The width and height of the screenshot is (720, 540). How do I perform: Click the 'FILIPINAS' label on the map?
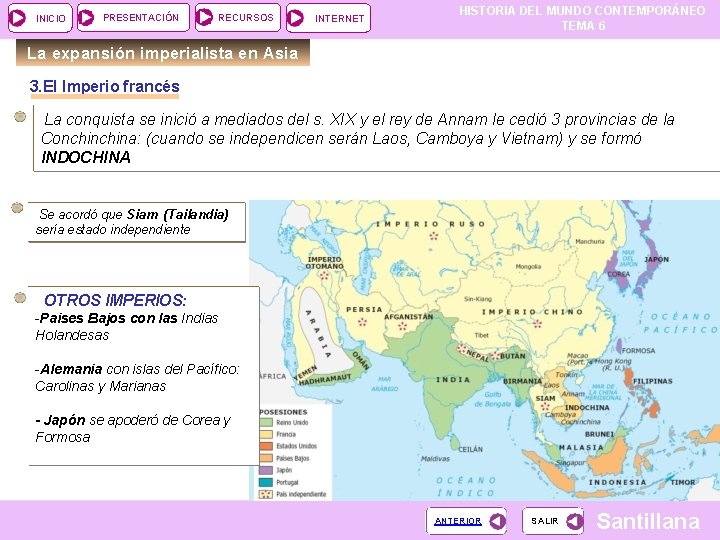coord(652,381)
